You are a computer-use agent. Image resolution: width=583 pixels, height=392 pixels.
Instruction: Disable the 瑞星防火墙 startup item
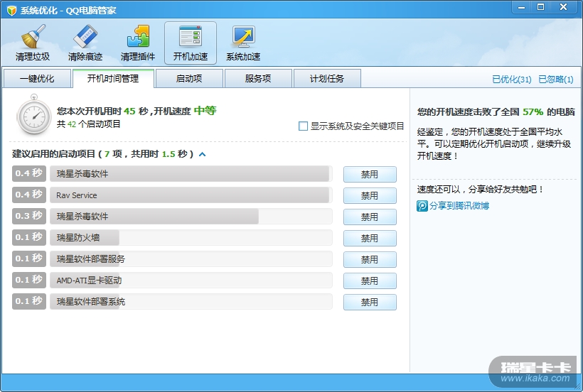370,239
